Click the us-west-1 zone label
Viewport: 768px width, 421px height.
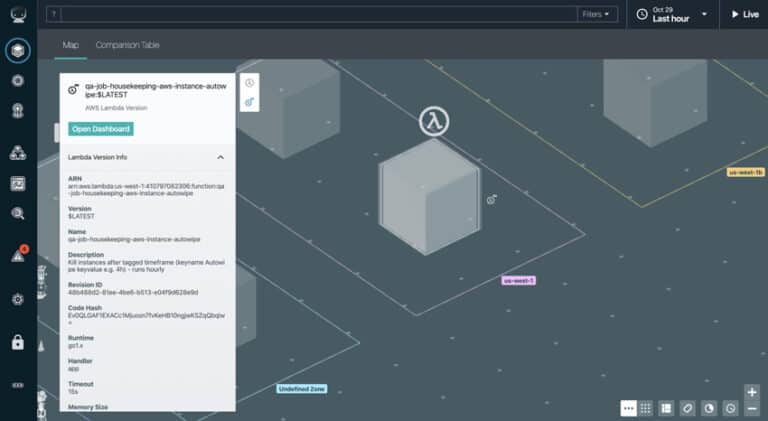[x=519, y=281]
